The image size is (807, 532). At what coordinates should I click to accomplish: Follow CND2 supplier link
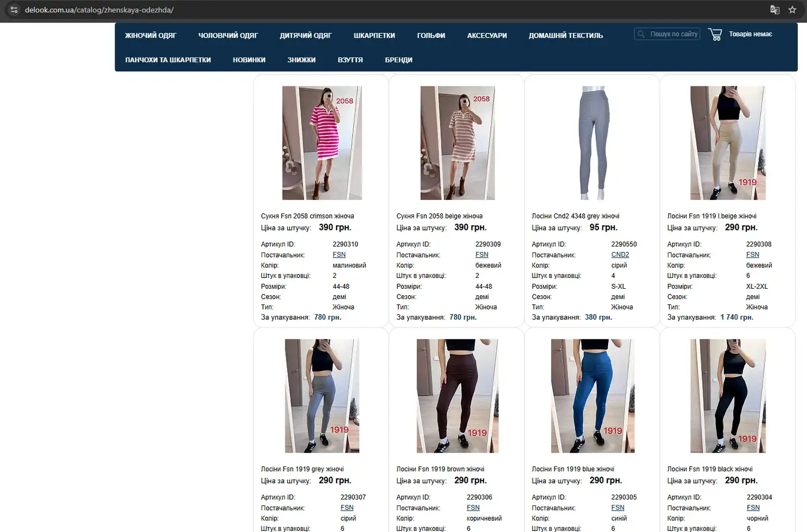(x=620, y=255)
